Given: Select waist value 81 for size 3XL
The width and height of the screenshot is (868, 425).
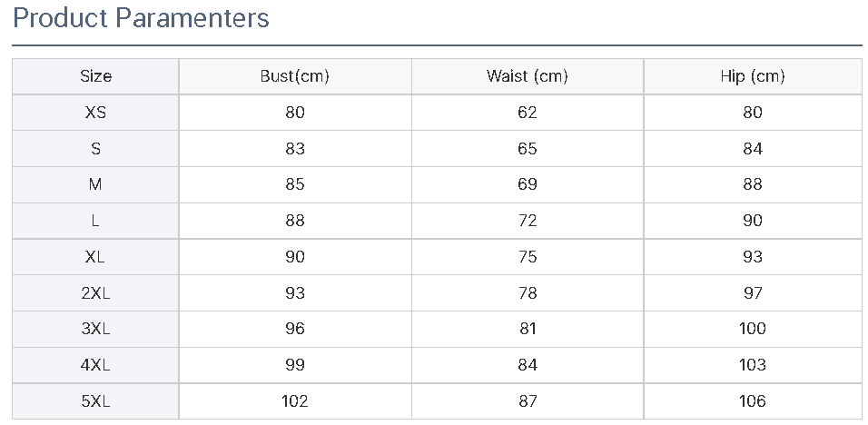Looking at the screenshot, I should (x=528, y=329).
